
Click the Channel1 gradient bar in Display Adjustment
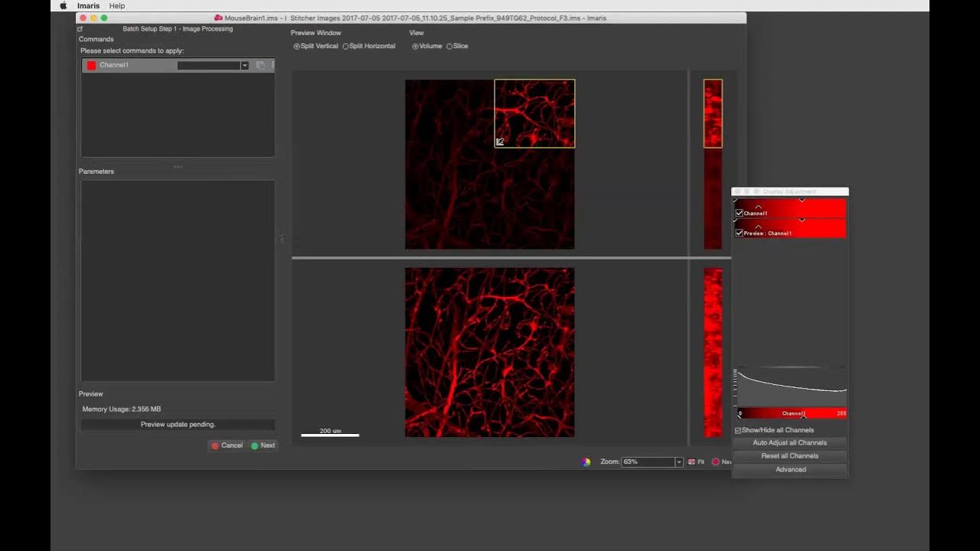click(791, 208)
